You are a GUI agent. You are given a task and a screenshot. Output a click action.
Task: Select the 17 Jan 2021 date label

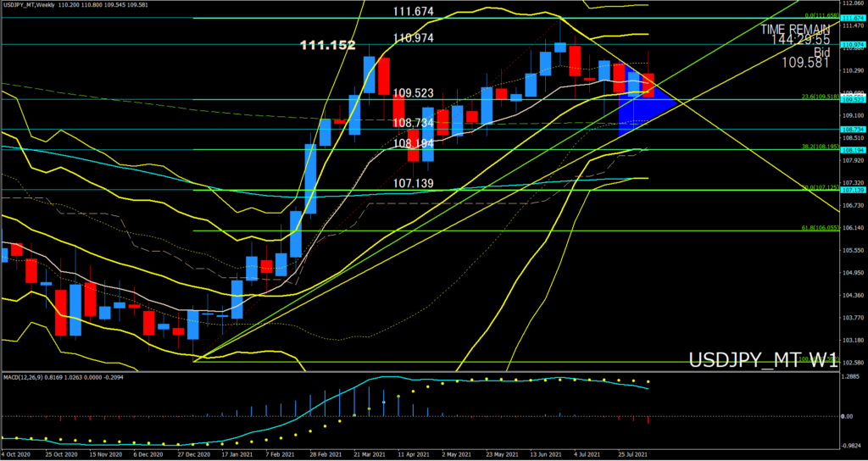click(237, 454)
